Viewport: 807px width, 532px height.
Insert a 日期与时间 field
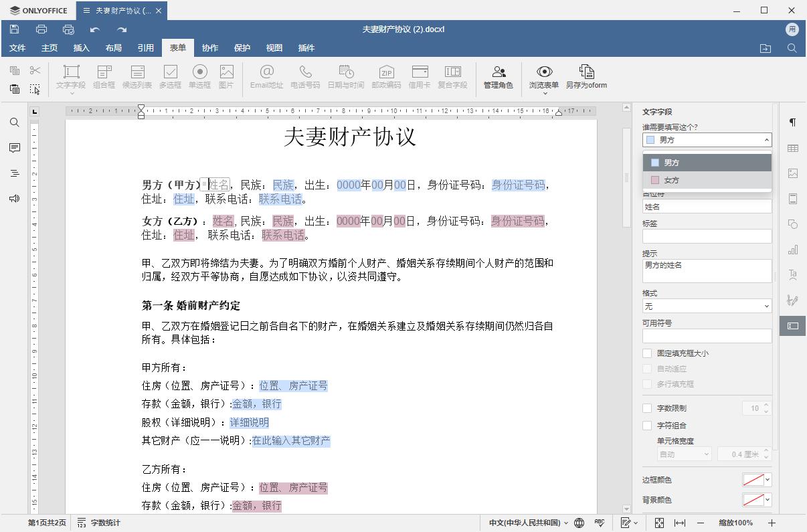[x=345, y=77]
